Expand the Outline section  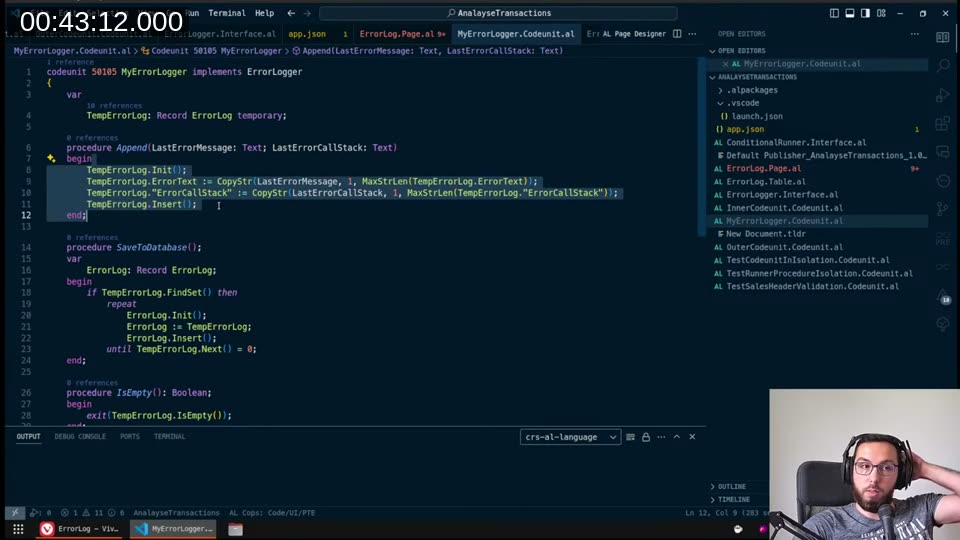732,486
